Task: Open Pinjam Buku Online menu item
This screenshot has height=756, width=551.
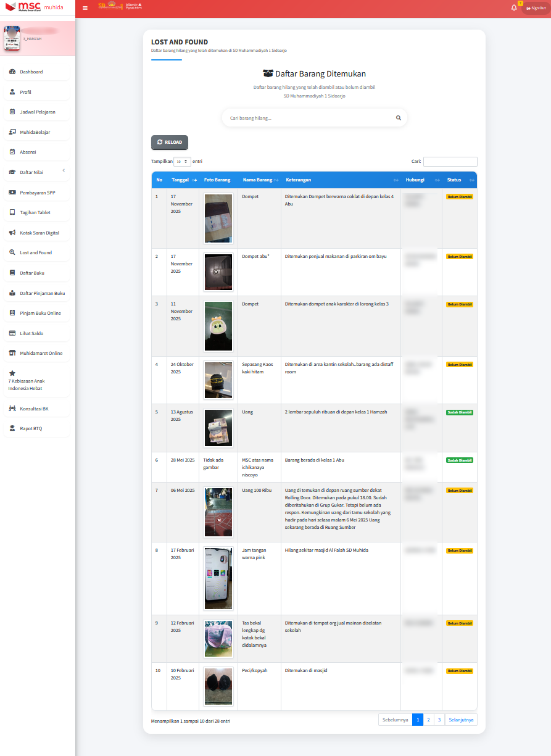Action: coord(40,314)
